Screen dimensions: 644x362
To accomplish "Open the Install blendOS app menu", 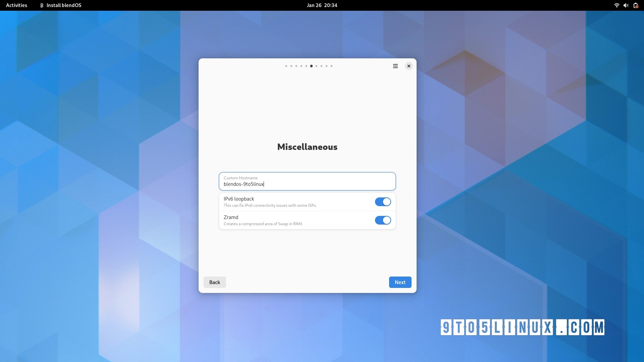I will click(64, 5).
